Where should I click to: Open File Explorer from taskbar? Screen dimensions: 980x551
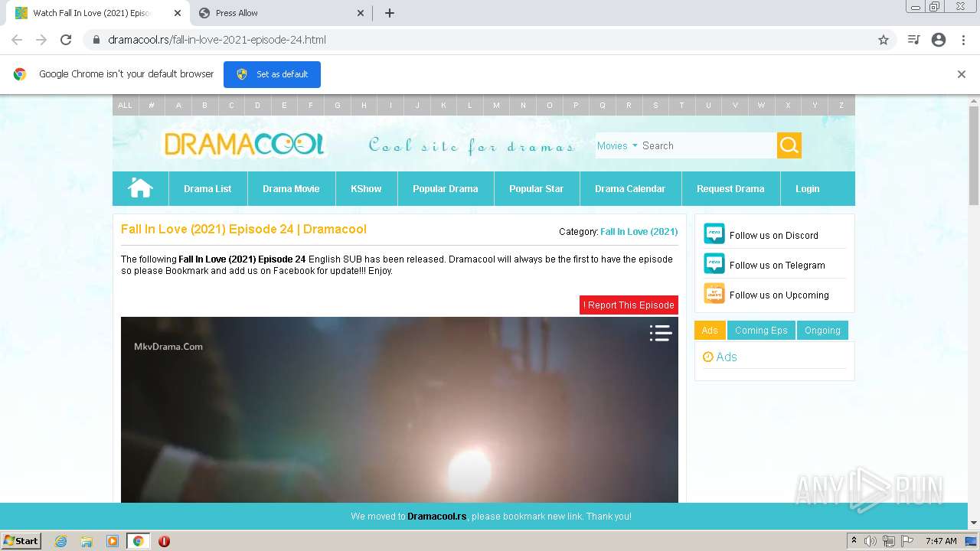pyautogui.click(x=87, y=541)
